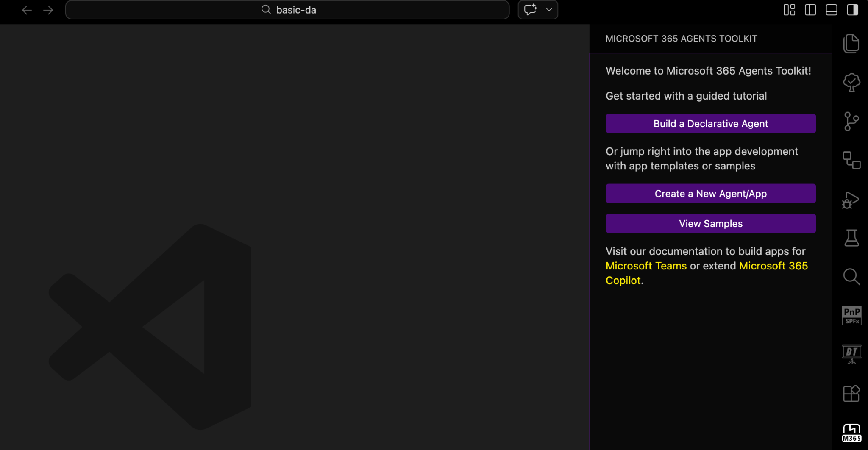Expand the Copilot chat dropdown chevron
The height and width of the screenshot is (450, 868).
pyautogui.click(x=549, y=10)
